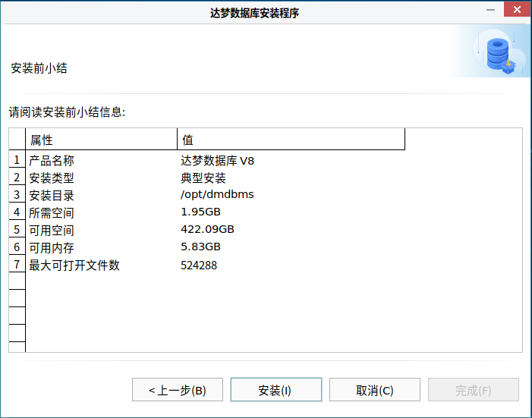Select the 属性 column header
Screen dimensions: 532x418
pos(101,139)
